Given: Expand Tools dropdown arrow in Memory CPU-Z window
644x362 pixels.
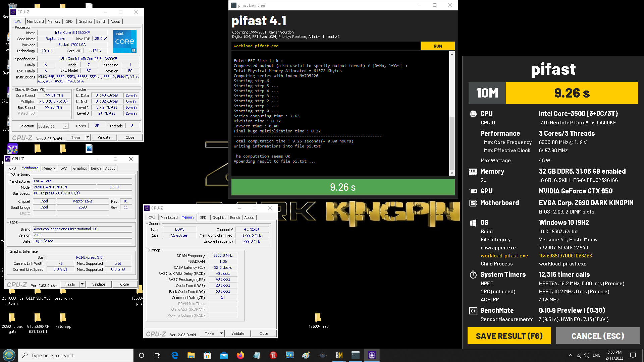Looking at the screenshot, I should [x=221, y=334].
